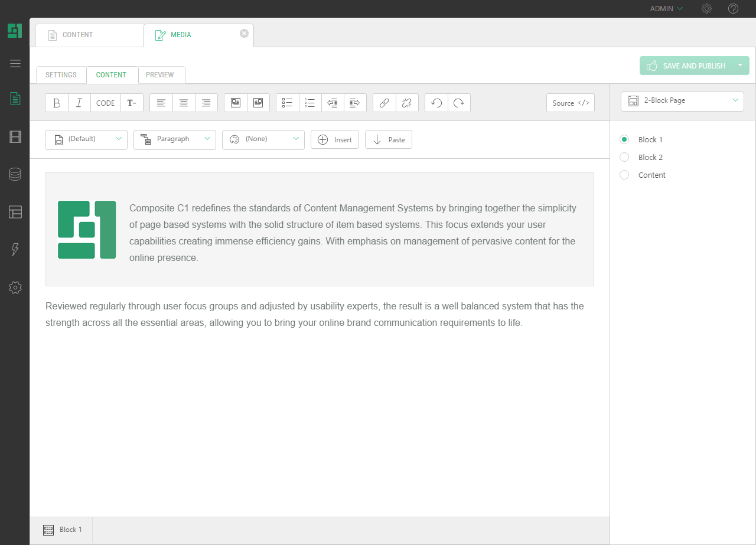Viewport: 756px width, 545px height.
Task: Open the Functions lightning bolt perspective
Action: pyautogui.click(x=15, y=250)
